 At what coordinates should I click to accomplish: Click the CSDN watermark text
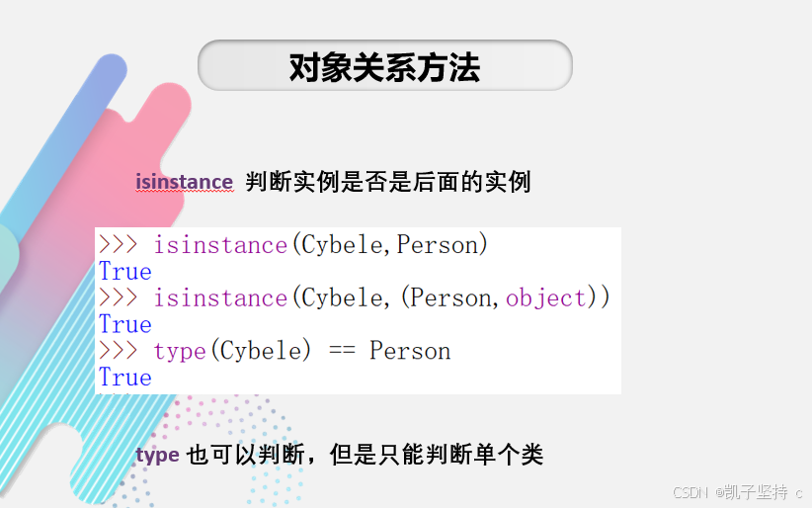(x=690, y=492)
